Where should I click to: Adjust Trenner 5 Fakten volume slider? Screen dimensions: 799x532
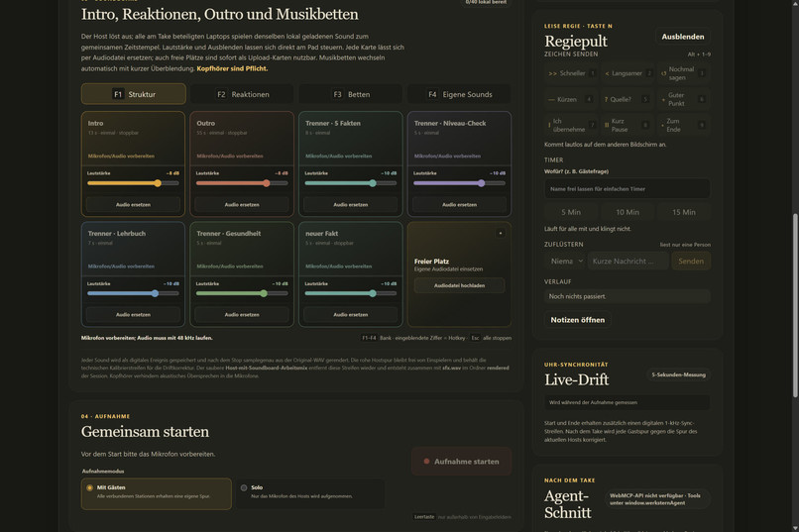[351, 183]
